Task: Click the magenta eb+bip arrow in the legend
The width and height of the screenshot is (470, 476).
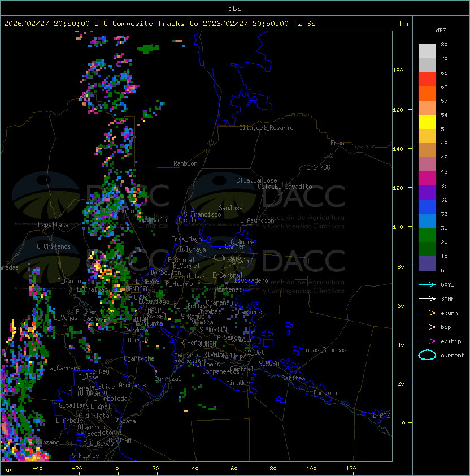Action: [427, 341]
